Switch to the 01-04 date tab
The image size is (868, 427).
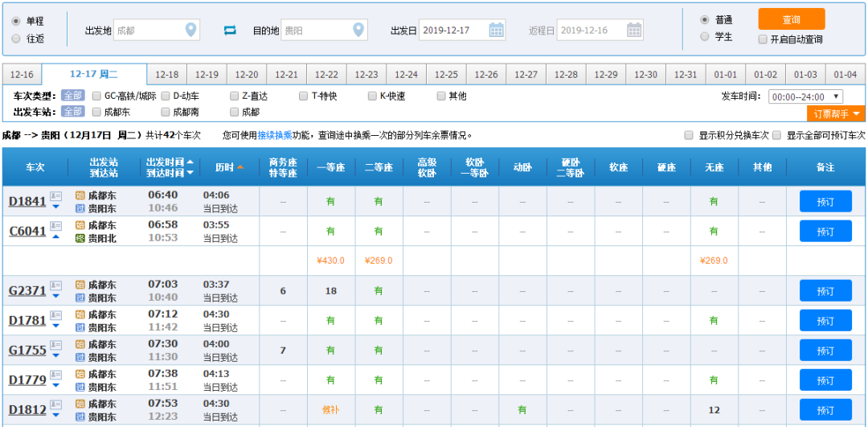click(845, 74)
